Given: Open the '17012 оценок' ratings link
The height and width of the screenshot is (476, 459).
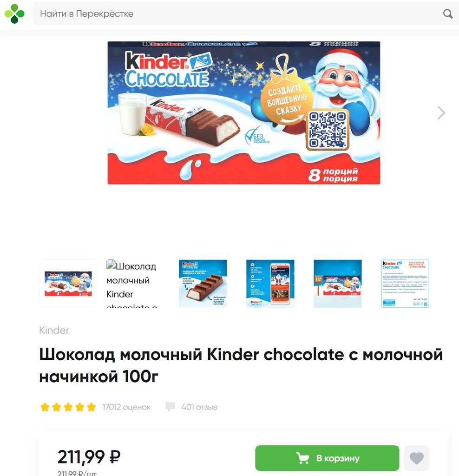Looking at the screenshot, I should point(126,407).
